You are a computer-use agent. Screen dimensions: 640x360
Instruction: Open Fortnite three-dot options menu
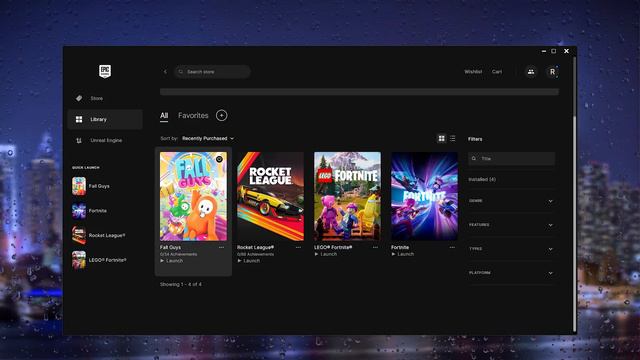452,247
